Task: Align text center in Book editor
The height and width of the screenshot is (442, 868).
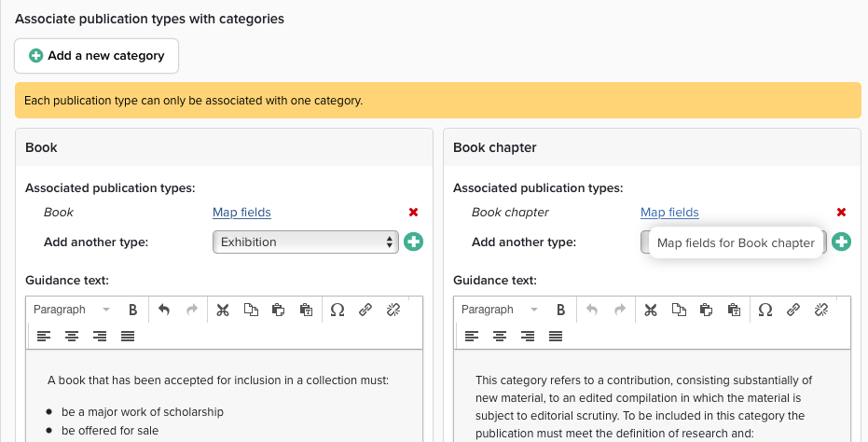Action: tap(72, 336)
